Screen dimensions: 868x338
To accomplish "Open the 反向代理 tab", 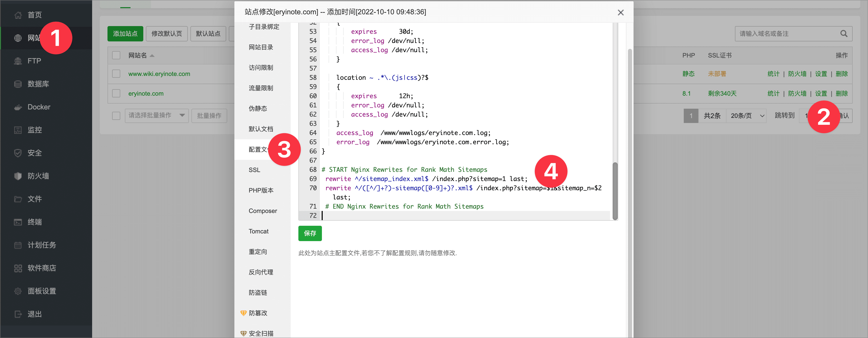I will tap(261, 272).
